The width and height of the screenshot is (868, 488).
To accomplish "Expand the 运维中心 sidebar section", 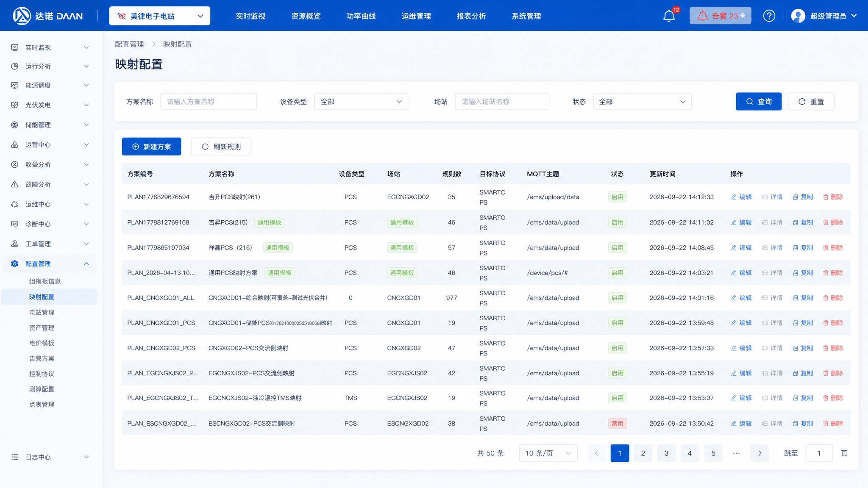I will (86, 204).
